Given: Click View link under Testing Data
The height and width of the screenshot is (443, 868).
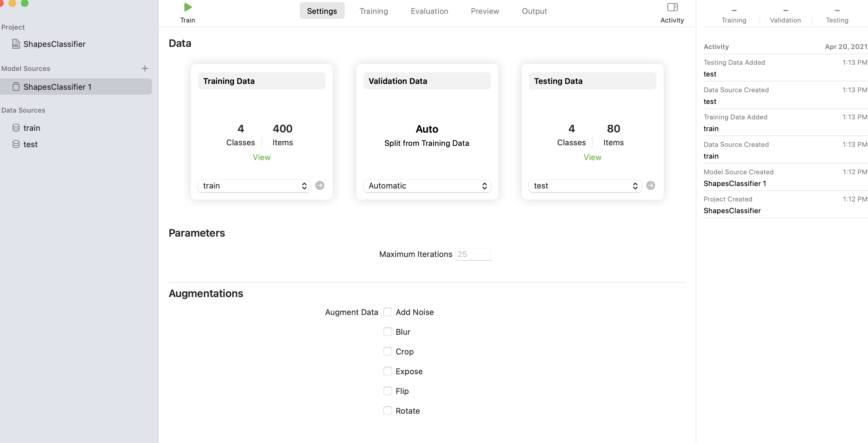Looking at the screenshot, I should (592, 157).
